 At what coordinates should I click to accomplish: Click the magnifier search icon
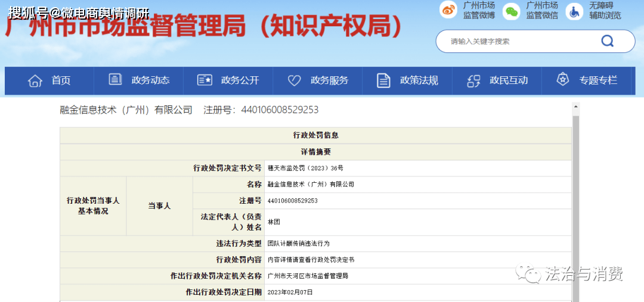(x=607, y=41)
